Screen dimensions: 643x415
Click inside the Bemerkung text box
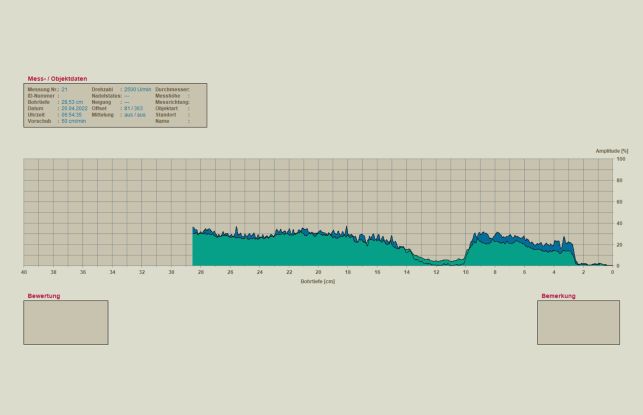point(577,322)
